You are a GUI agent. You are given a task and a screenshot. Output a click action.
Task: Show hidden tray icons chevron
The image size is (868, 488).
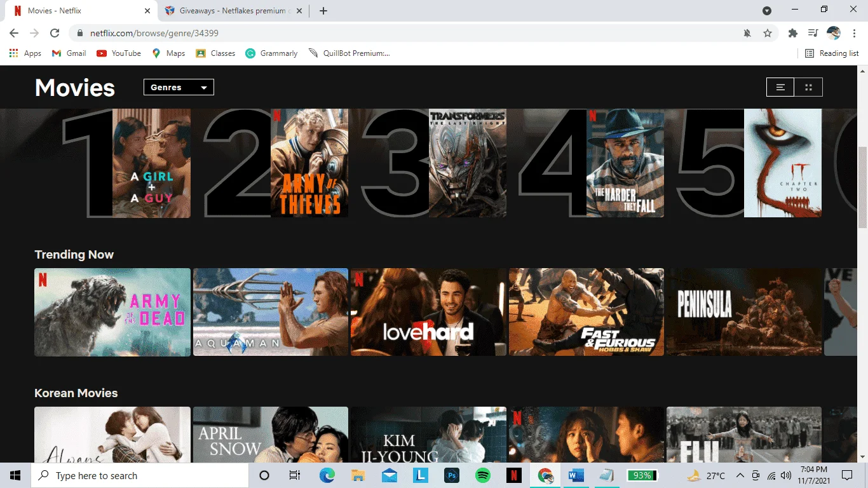(740, 475)
